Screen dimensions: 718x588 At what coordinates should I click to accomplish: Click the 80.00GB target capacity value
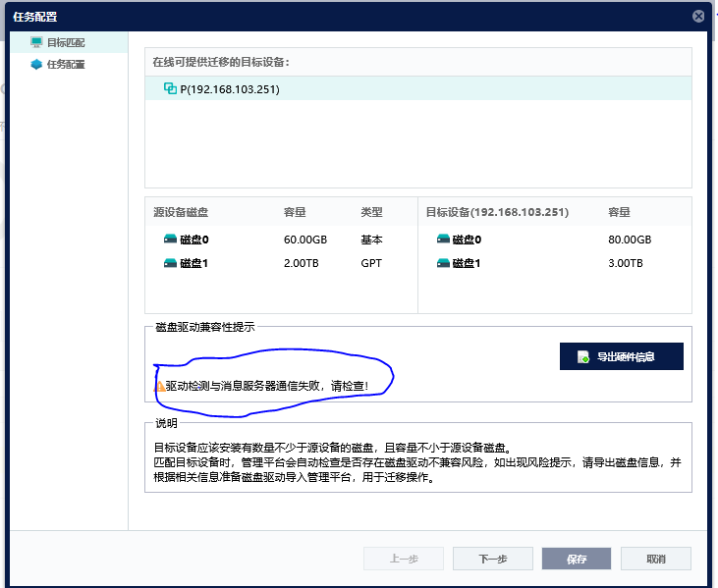630,240
